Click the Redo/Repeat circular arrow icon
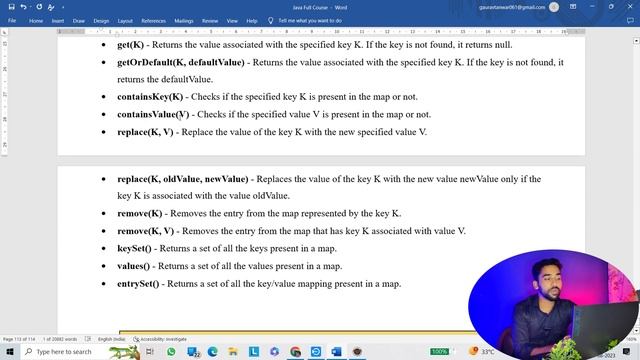640x360 pixels. pos(39,7)
